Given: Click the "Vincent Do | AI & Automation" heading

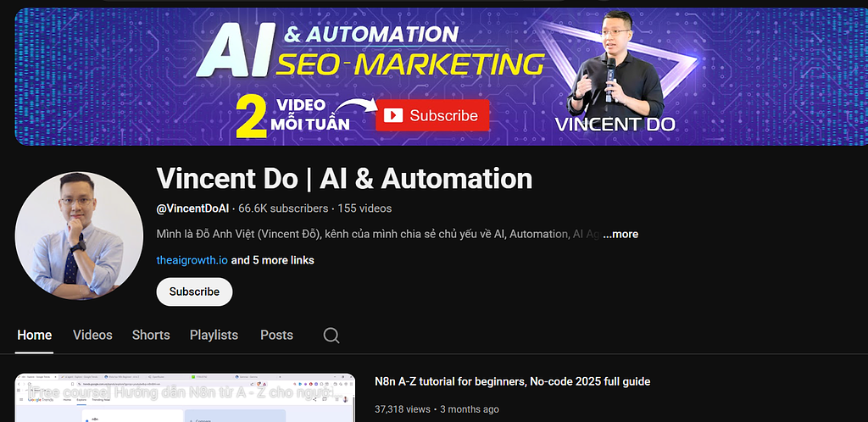Looking at the screenshot, I should 344,179.
